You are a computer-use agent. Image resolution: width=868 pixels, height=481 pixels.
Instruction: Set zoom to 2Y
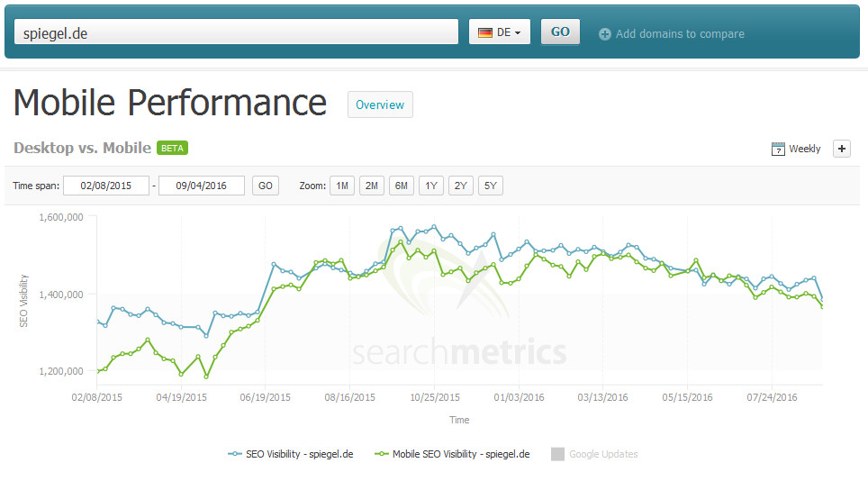(461, 186)
